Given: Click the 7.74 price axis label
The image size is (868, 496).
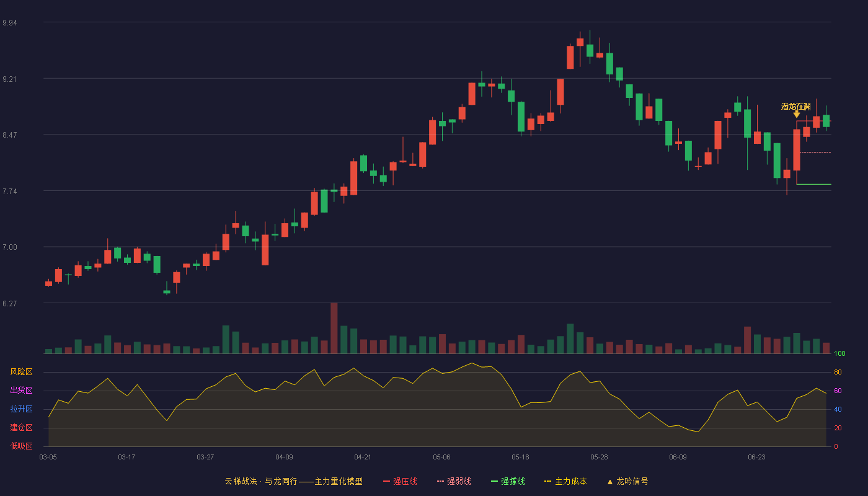Looking at the screenshot, I should pyautogui.click(x=10, y=192).
